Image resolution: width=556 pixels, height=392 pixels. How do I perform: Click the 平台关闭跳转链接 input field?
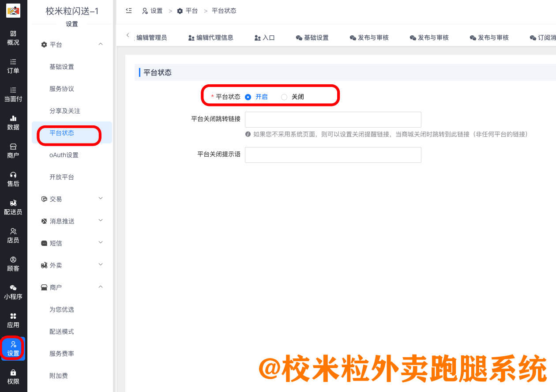pos(333,119)
